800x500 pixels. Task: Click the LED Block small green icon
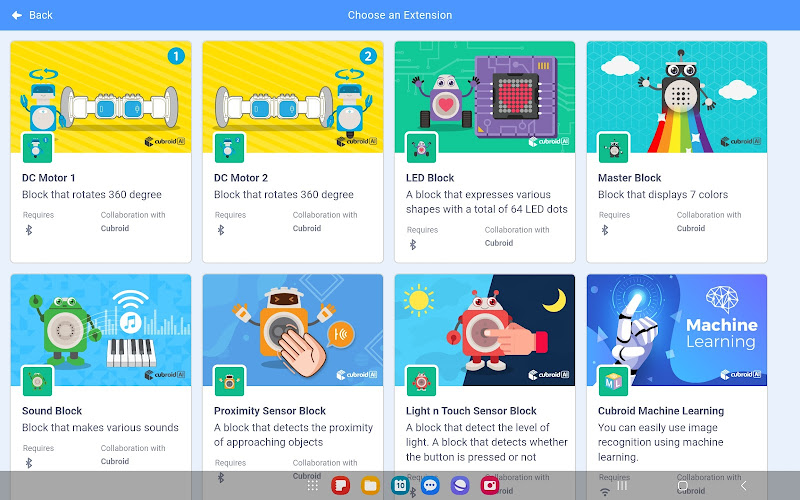421,148
